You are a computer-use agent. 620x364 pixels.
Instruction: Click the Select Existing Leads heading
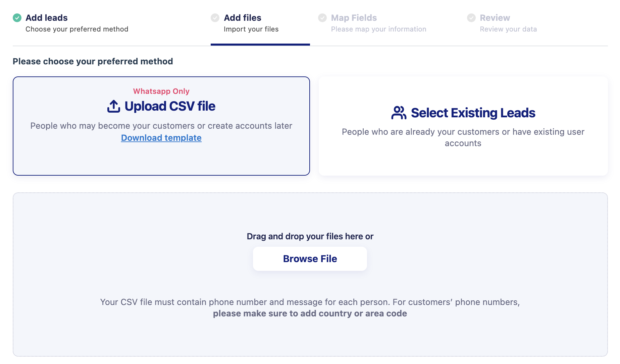(x=473, y=113)
